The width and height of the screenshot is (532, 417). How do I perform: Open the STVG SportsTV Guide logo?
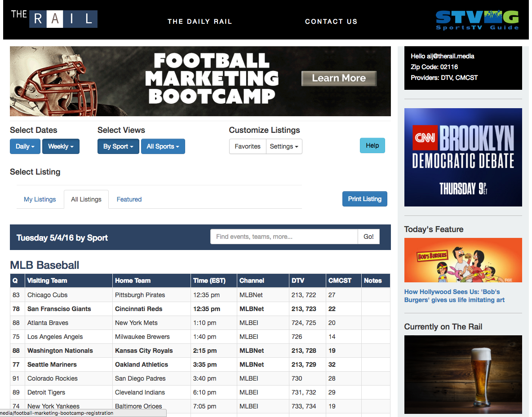[477, 20]
